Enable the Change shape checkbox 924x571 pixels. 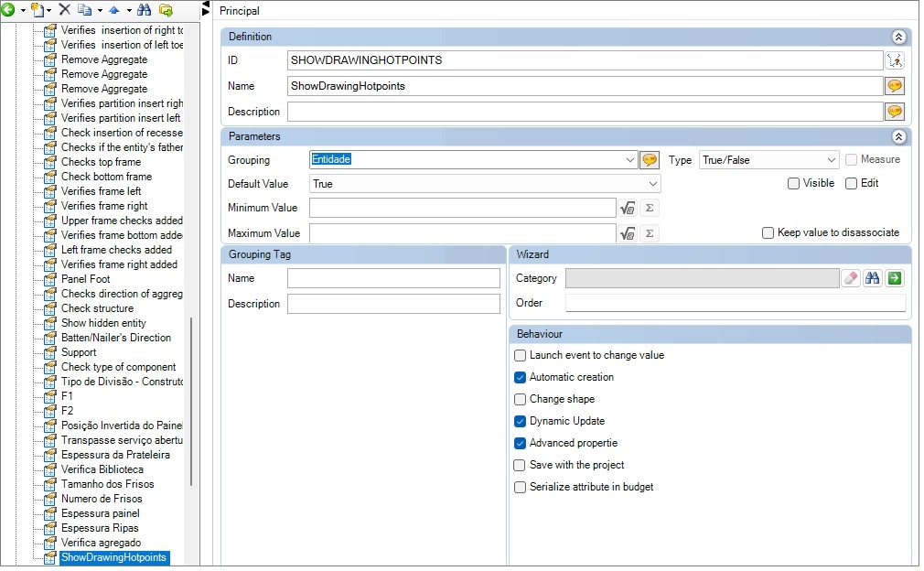point(520,400)
